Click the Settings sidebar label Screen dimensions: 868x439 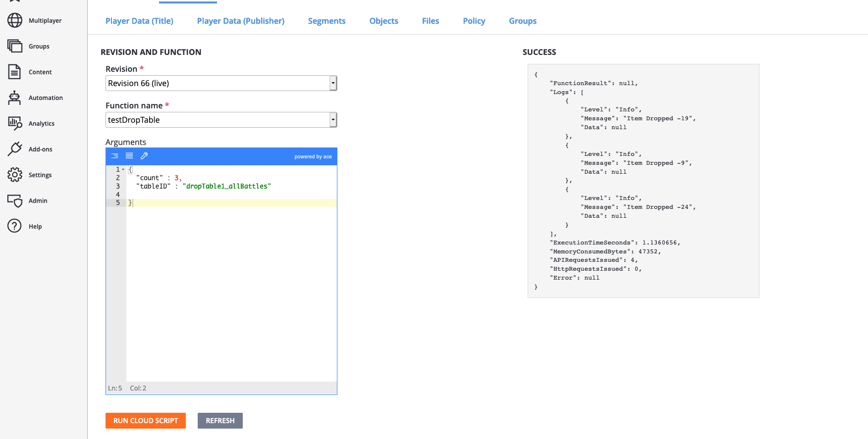(x=40, y=175)
